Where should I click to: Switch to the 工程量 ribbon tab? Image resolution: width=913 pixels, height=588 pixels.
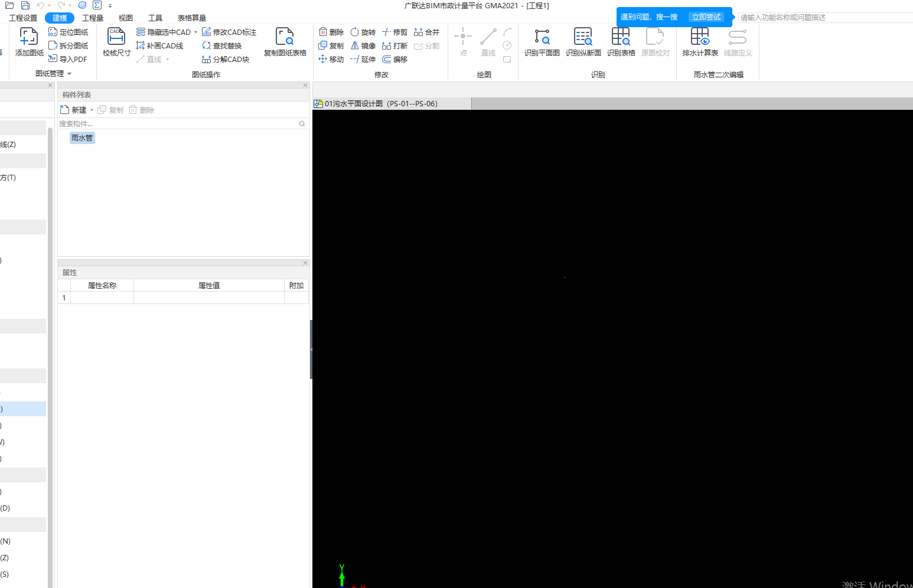[x=93, y=18]
